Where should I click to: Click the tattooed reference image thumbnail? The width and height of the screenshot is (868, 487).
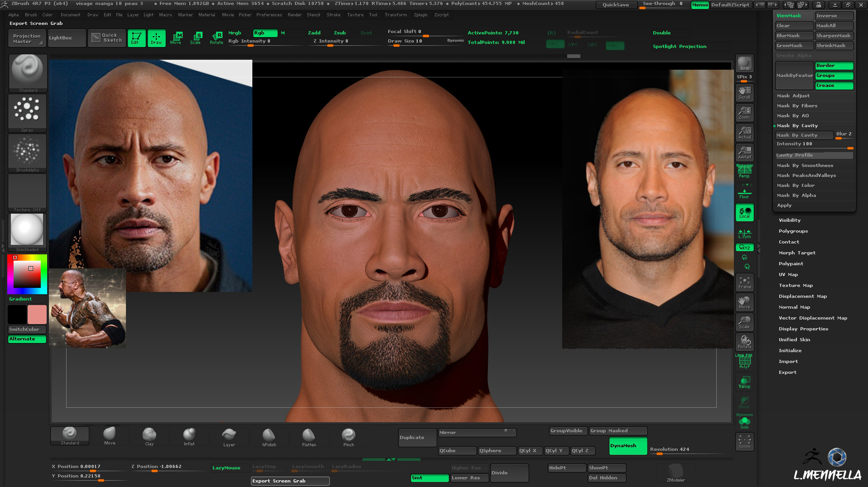87,309
